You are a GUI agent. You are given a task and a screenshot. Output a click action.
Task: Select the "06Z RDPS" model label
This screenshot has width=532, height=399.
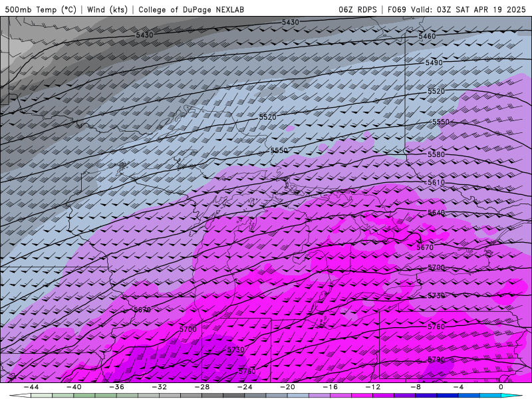pyautogui.click(x=358, y=9)
